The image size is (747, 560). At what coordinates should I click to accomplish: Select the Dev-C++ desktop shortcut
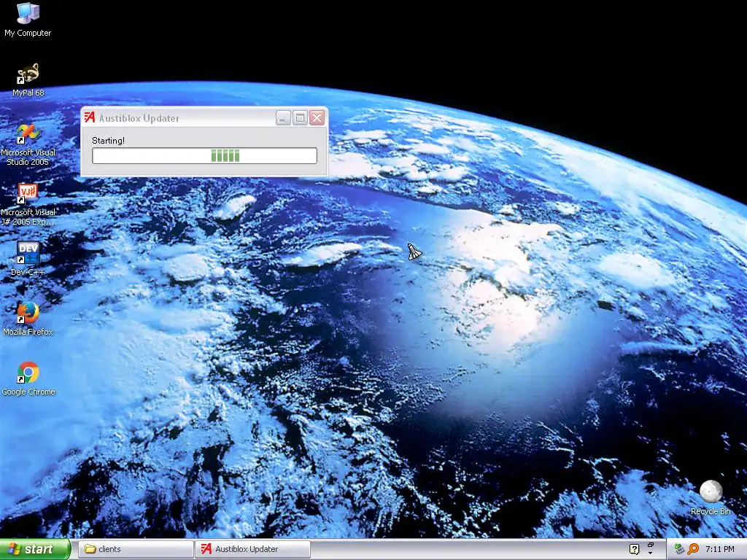(28, 259)
